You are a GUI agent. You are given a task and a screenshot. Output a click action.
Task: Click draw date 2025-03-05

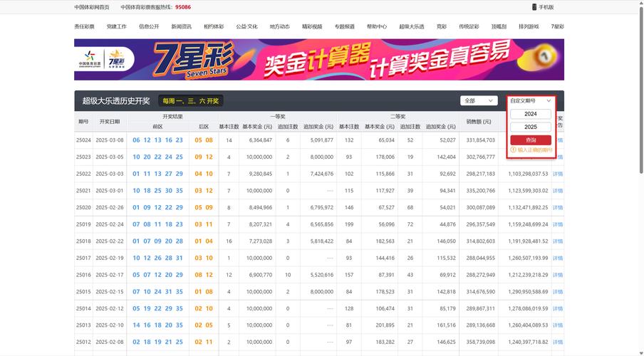click(x=110, y=157)
